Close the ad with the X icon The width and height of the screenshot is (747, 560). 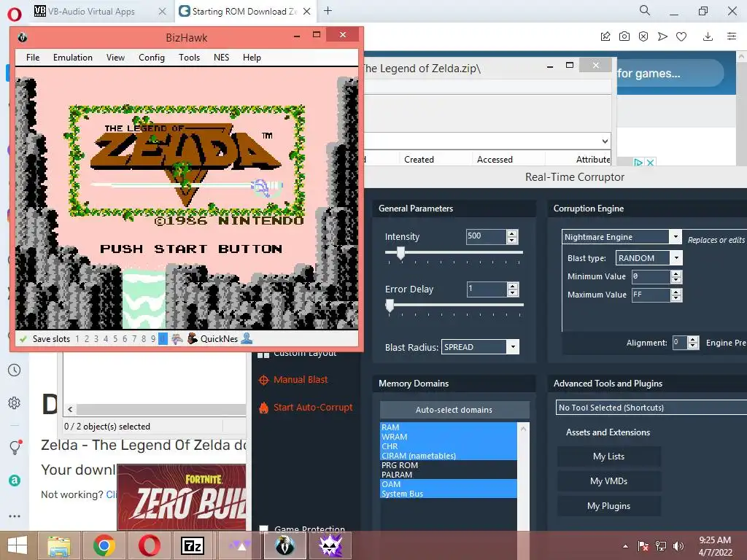(x=650, y=163)
